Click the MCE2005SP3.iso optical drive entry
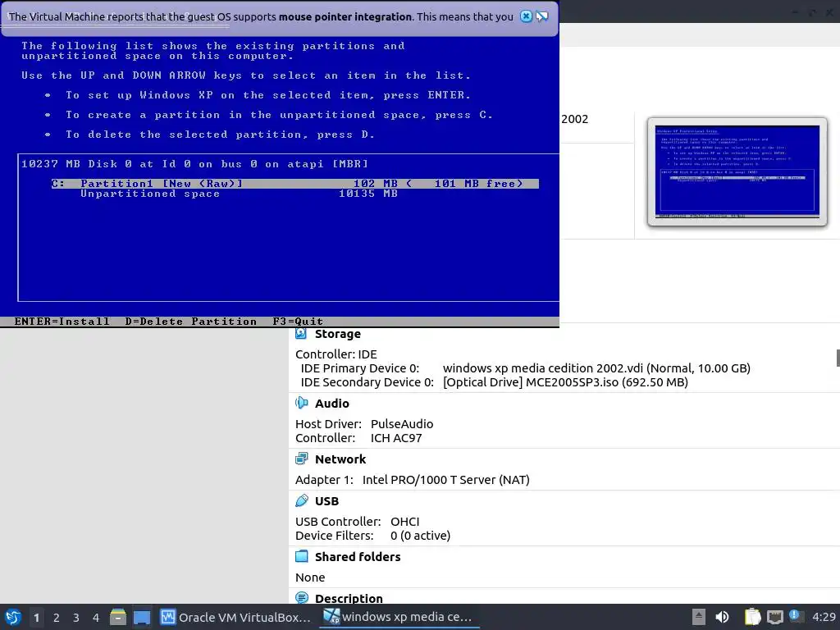The width and height of the screenshot is (840, 630). click(565, 382)
